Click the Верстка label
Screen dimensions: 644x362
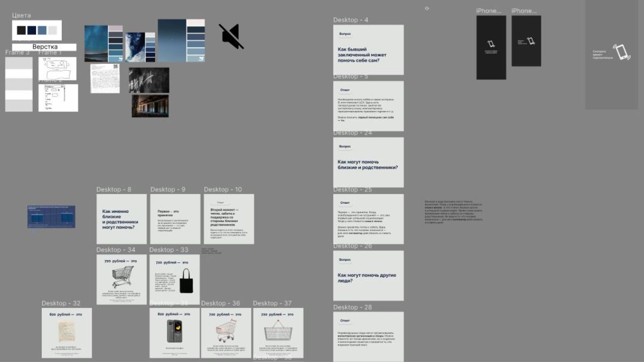pyautogui.click(x=45, y=47)
